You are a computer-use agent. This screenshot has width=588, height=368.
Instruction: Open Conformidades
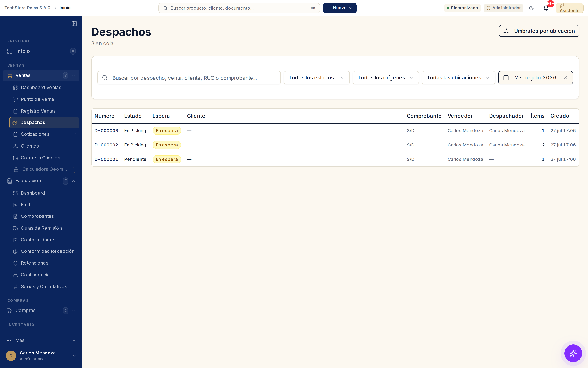pos(44,240)
